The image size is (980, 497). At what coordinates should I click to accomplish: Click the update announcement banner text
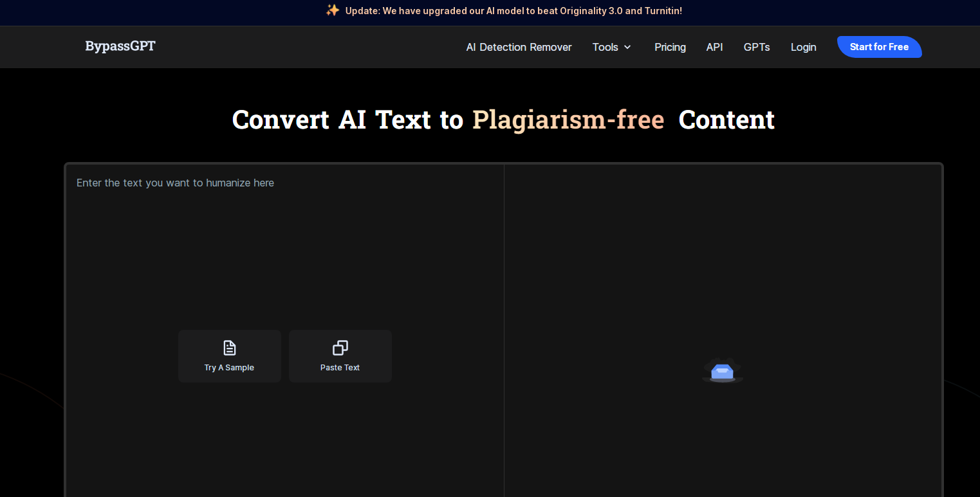click(513, 11)
